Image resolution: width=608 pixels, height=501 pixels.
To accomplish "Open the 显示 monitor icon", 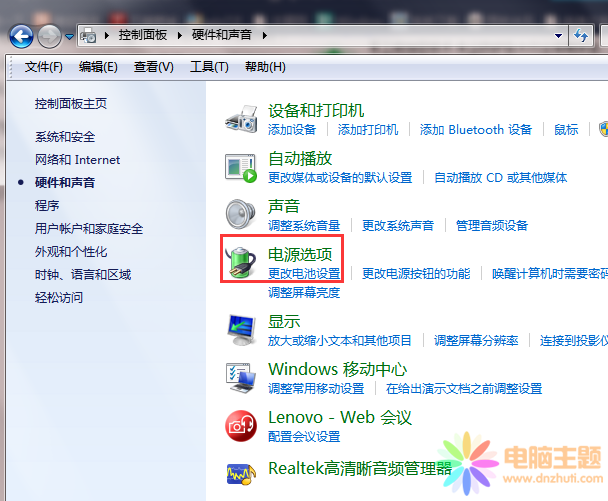I will [x=241, y=328].
